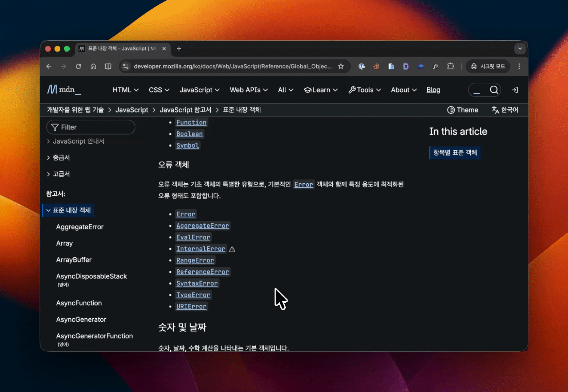Open AsyncGenerator in the sidebar
Image resolution: width=568 pixels, height=392 pixels.
click(x=81, y=319)
